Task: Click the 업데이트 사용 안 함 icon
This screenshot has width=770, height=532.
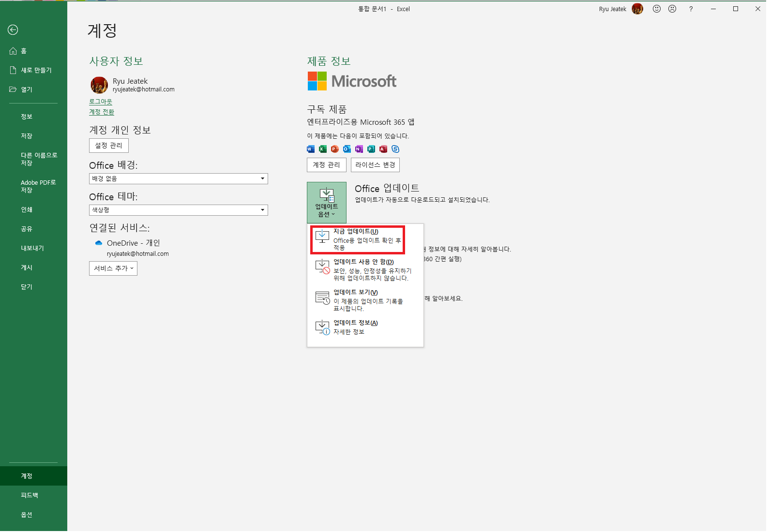Action: coord(323,267)
